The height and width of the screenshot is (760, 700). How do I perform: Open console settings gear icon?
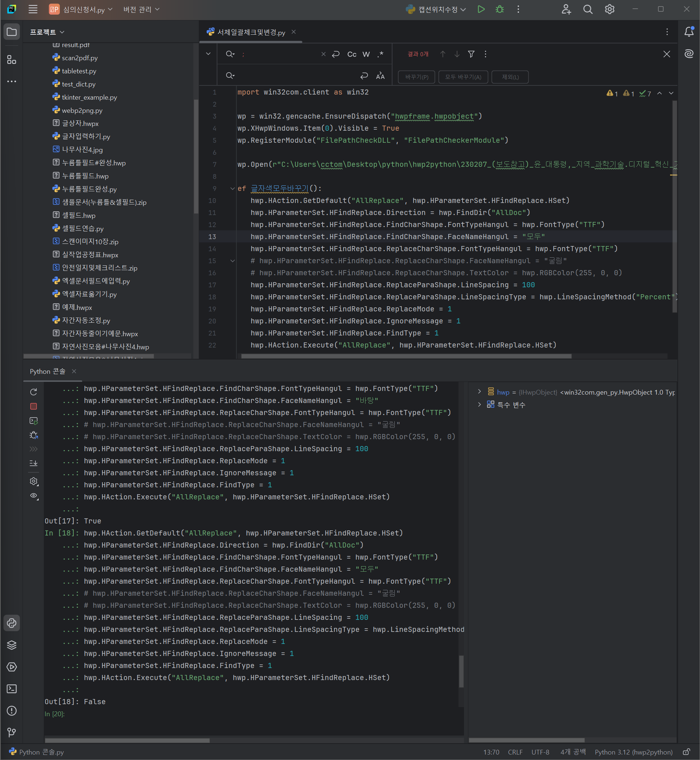tap(34, 481)
